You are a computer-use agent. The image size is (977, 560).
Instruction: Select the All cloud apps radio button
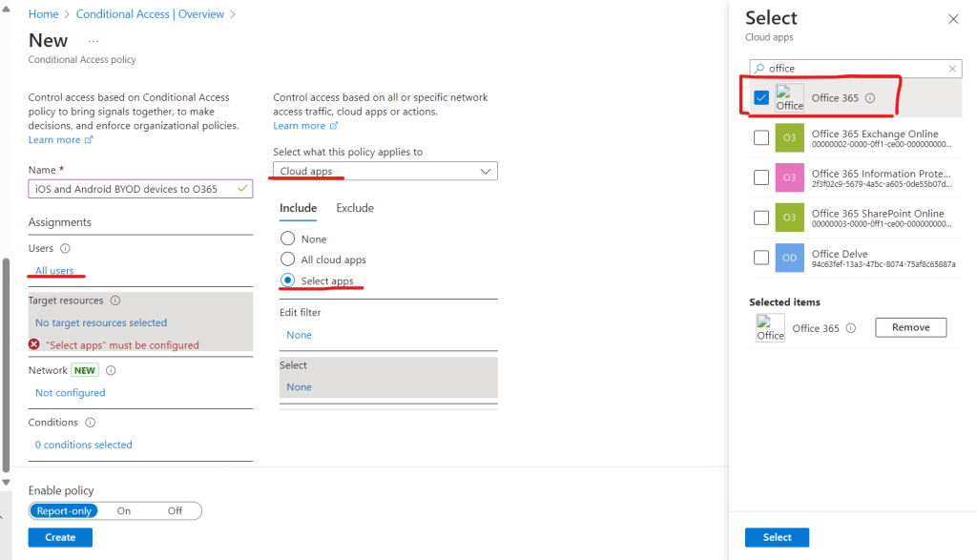[x=287, y=259]
